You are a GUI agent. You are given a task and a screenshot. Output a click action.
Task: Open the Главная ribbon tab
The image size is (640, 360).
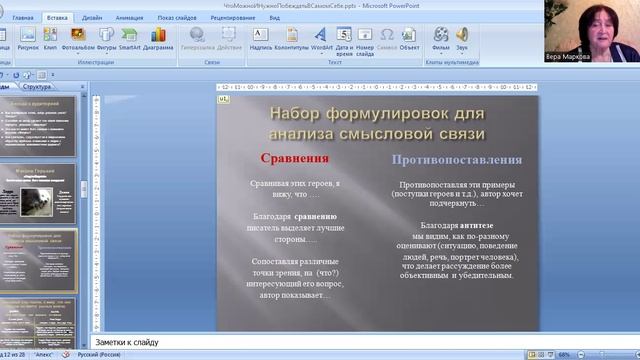(x=23, y=18)
